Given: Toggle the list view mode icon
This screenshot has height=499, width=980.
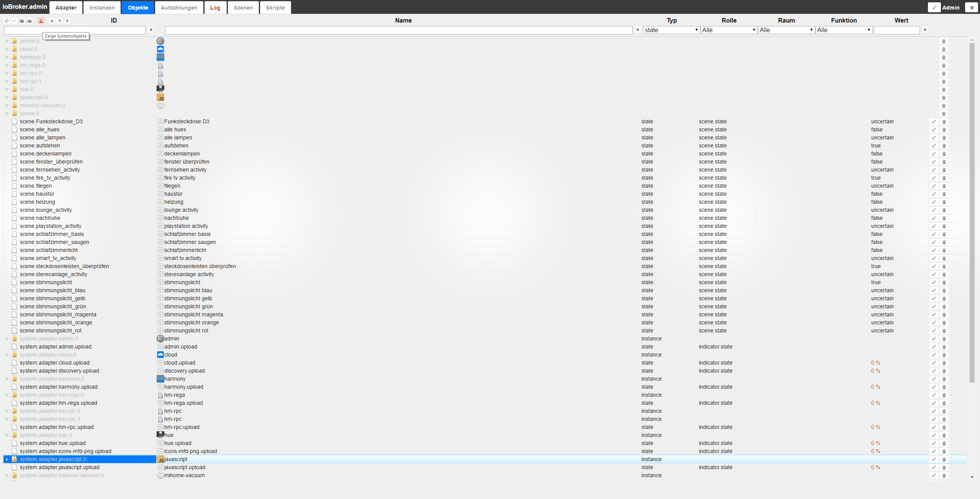Looking at the screenshot, I should (x=14, y=21).
